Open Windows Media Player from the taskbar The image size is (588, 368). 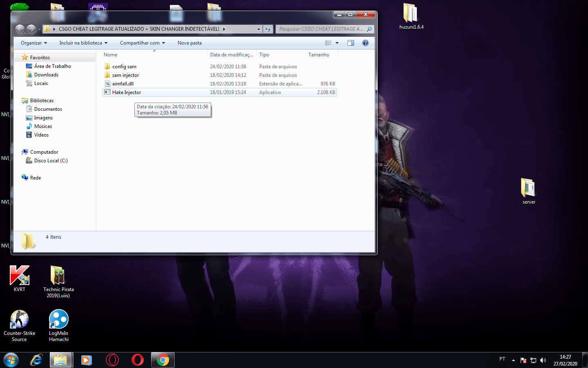(86, 360)
